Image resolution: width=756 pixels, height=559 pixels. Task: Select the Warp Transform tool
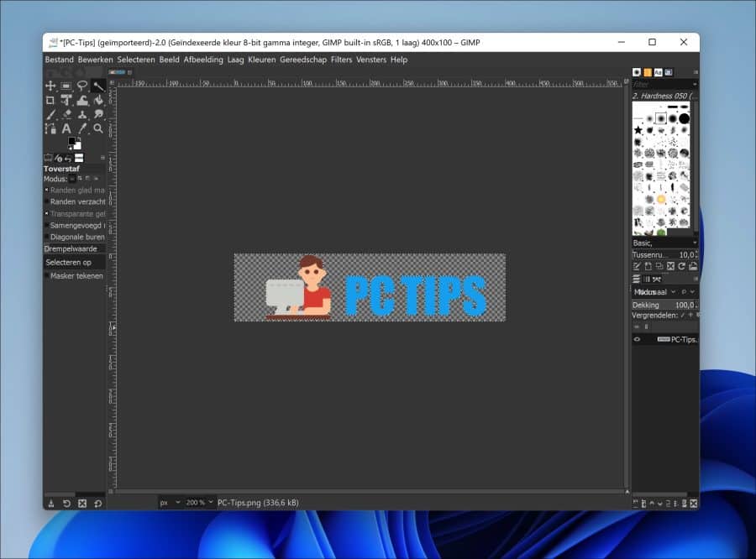click(82, 100)
